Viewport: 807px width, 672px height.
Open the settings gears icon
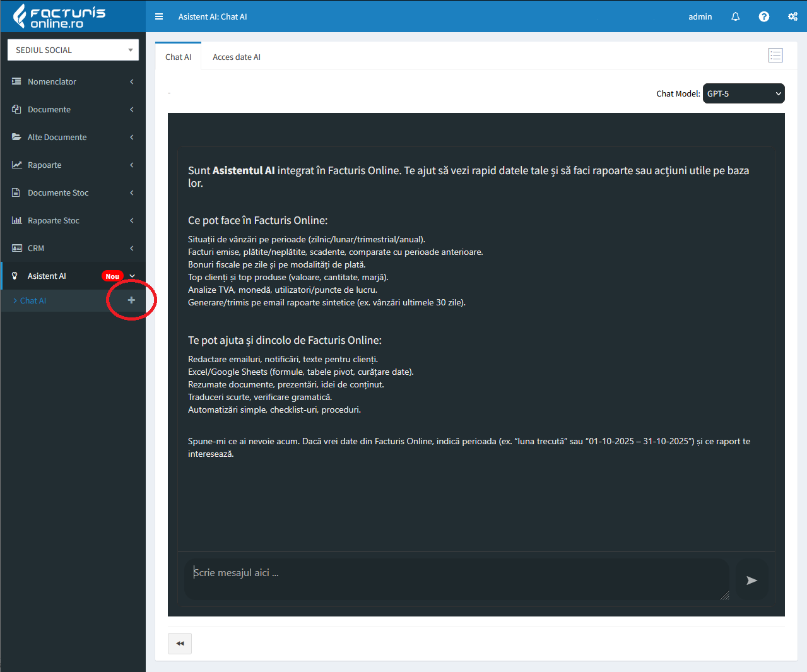pos(792,16)
